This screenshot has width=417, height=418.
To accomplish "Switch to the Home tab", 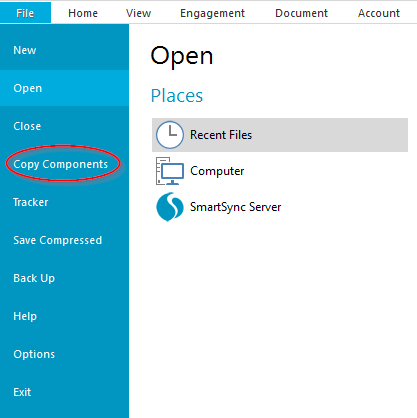I will (83, 13).
